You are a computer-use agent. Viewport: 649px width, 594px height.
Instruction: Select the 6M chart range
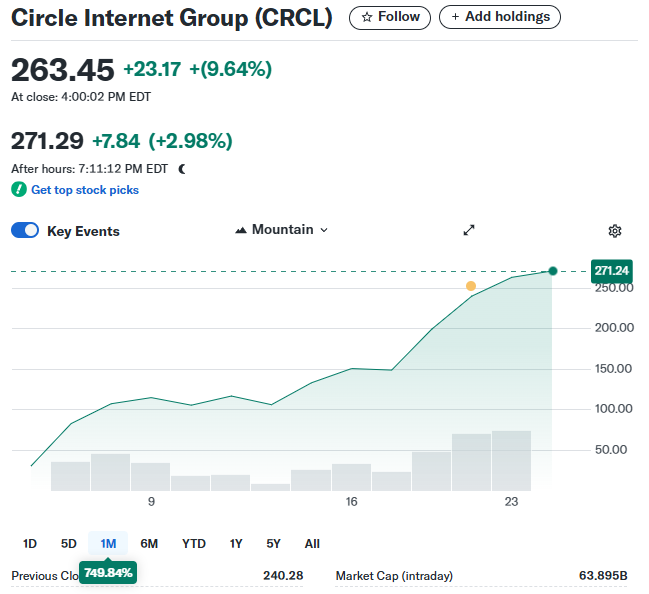[149, 544]
